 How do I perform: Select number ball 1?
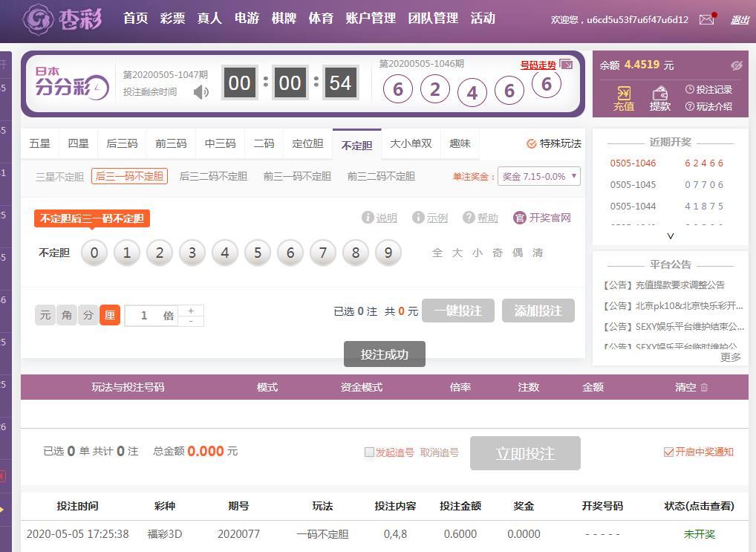[127, 253]
